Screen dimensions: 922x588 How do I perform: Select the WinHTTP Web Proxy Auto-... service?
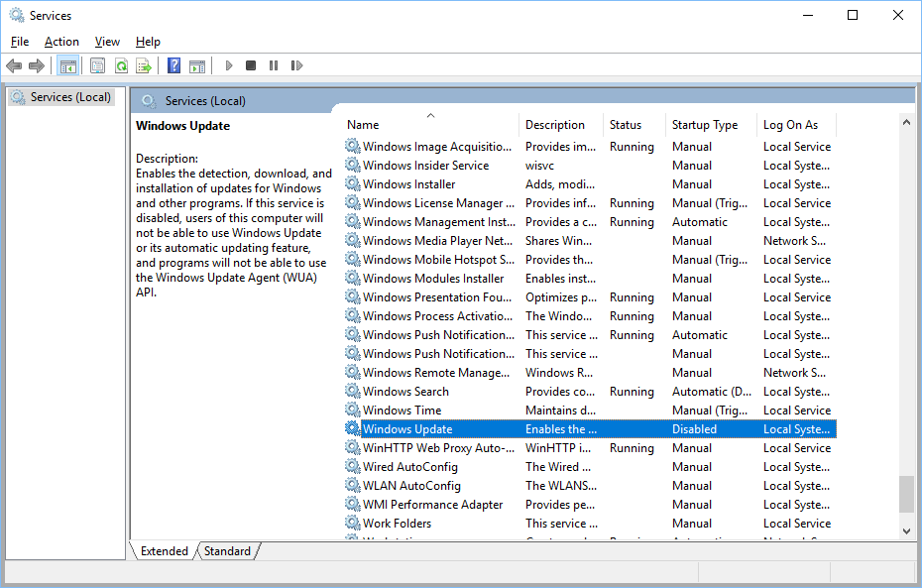coord(590,447)
